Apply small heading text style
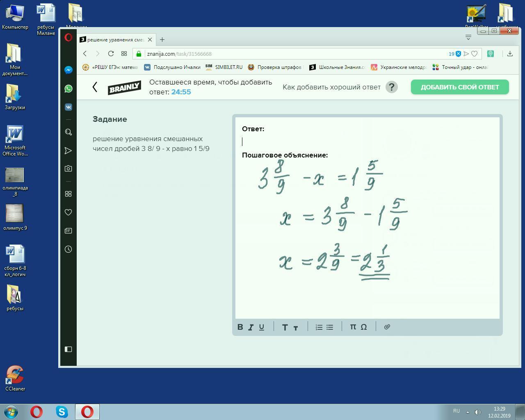 coord(296,327)
